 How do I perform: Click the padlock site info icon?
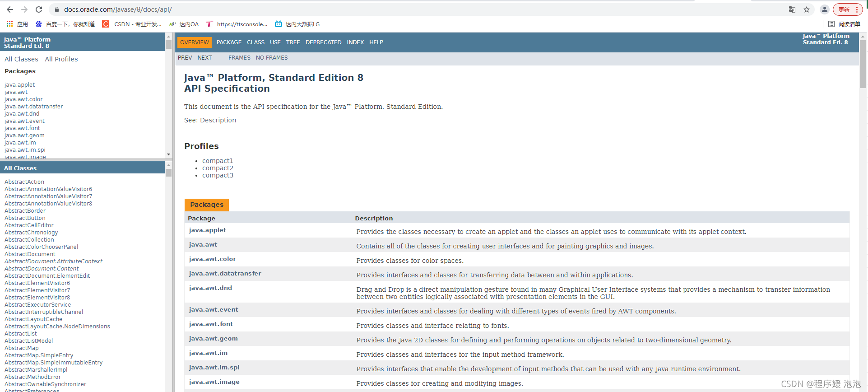57,9
